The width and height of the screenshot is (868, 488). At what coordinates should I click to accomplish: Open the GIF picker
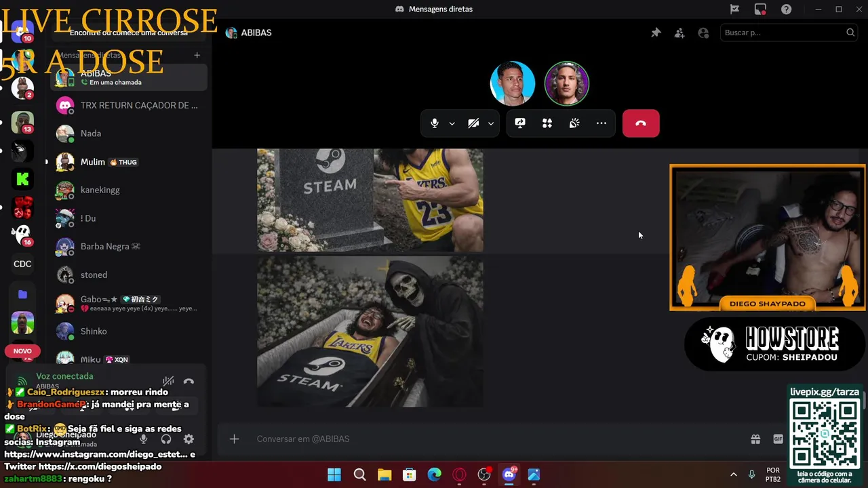coord(778,439)
